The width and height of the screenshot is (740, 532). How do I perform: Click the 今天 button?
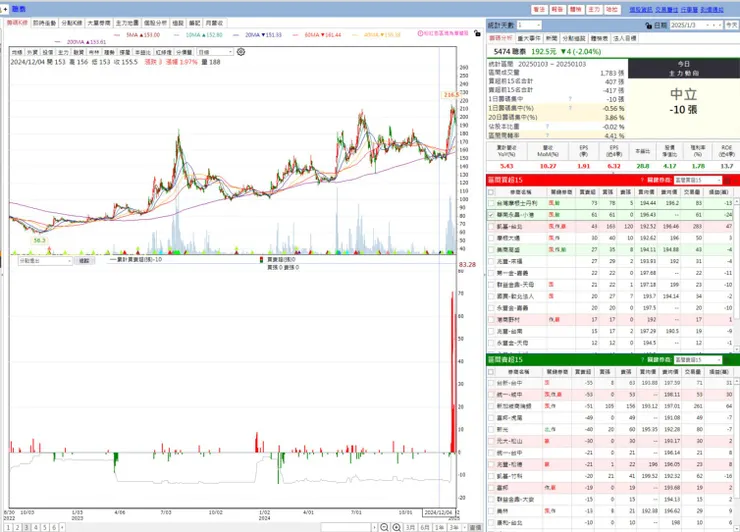pyautogui.click(x=732, y=25)
